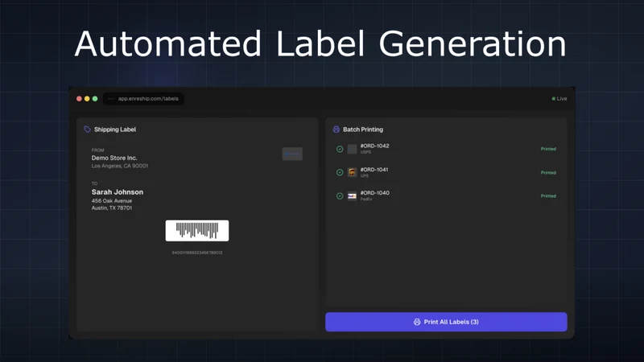Click the UPS carrier logo for #ORD-1041
Screen dimensions: 644x362
coord(352,172)
